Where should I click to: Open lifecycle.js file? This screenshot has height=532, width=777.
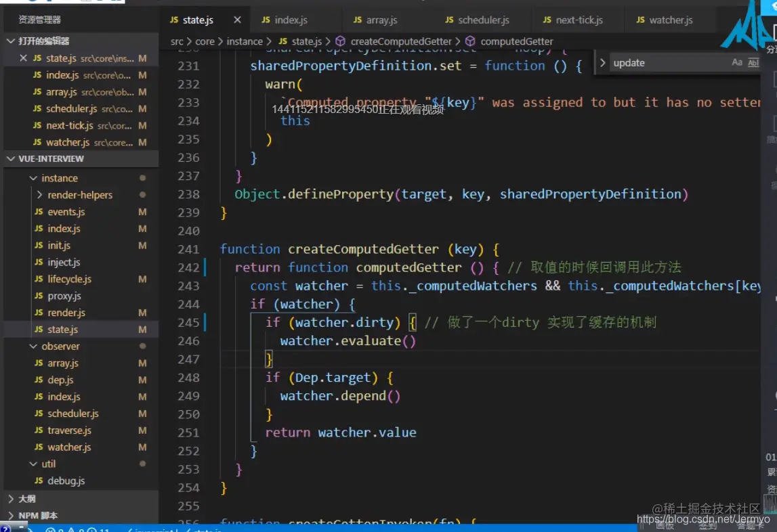pyautogui.click(x=81, y=279)
